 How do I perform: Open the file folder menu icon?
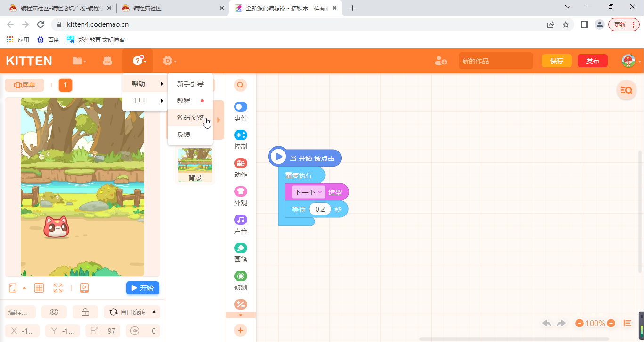tap(79, 61)
